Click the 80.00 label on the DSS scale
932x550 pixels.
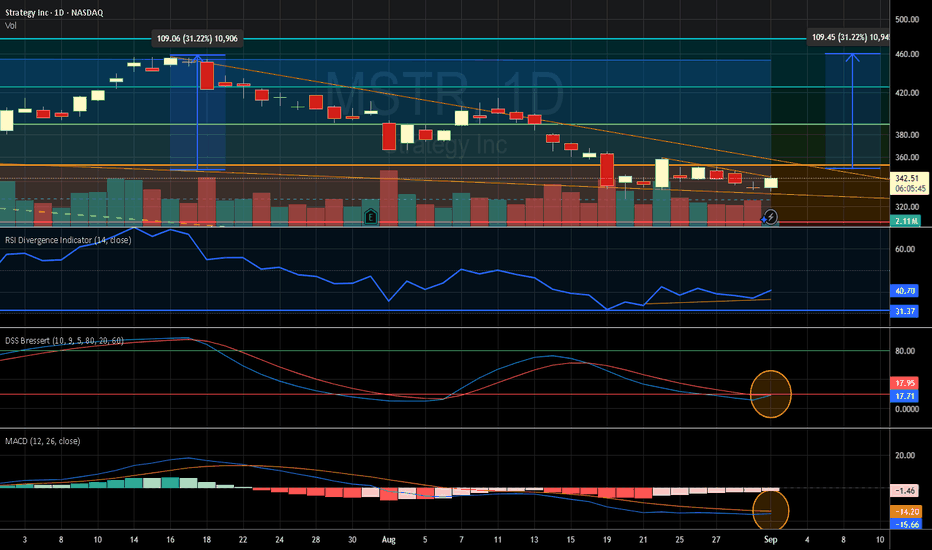(905, 351)
